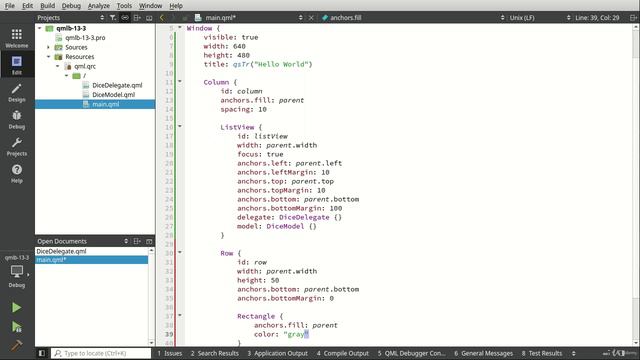Fold the Row code block
The width and height of the screenshot is (640, 360).
click(x=180, y=252)
